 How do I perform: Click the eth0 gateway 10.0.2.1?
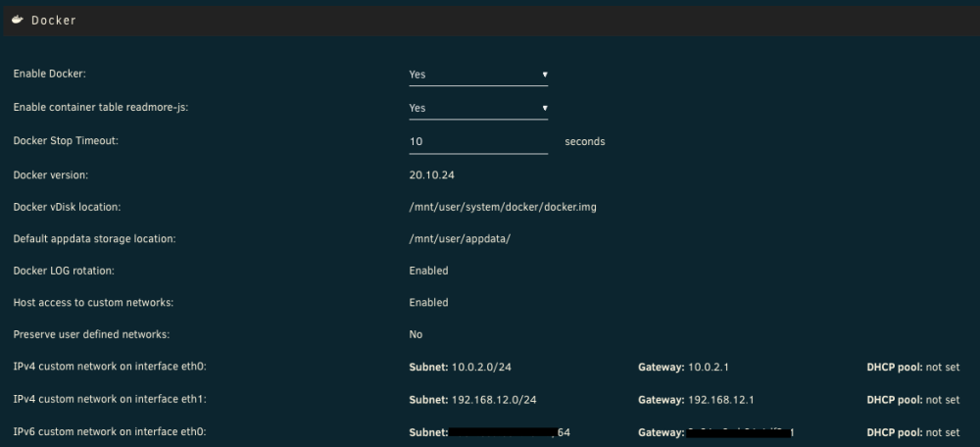[709, 367]
